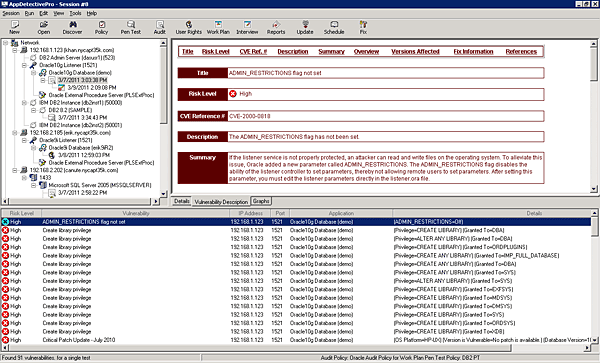Screen dimensions: 600x363
Task: Open User Rights toolbar icon
Action: coord(189,24)
